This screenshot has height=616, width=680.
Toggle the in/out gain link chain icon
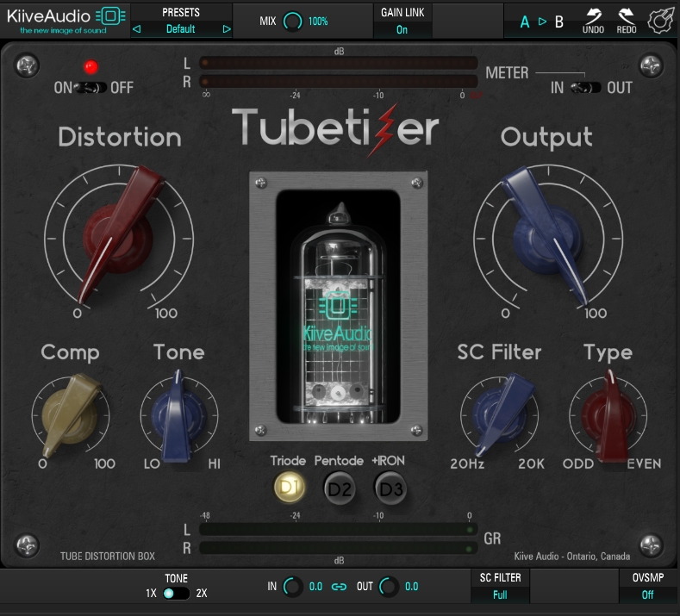coord(339,587)
